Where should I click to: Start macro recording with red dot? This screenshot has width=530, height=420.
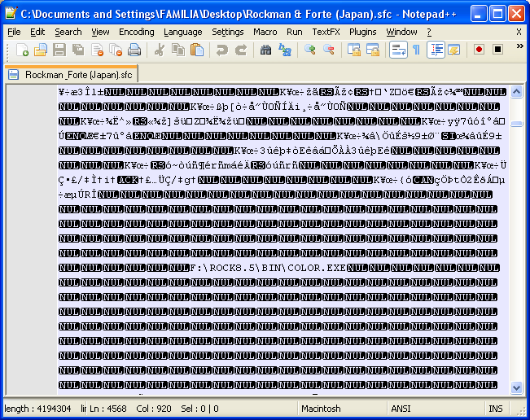click(x=479, y=50)
